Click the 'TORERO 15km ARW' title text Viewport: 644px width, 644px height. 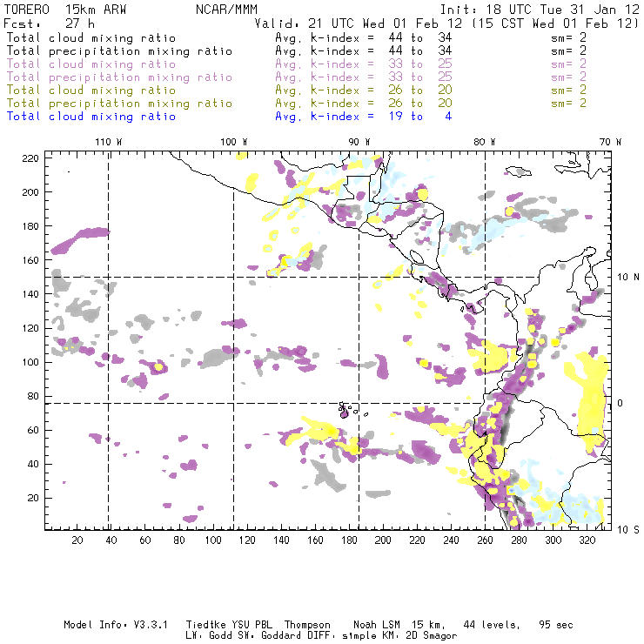(x=65, y=9)
